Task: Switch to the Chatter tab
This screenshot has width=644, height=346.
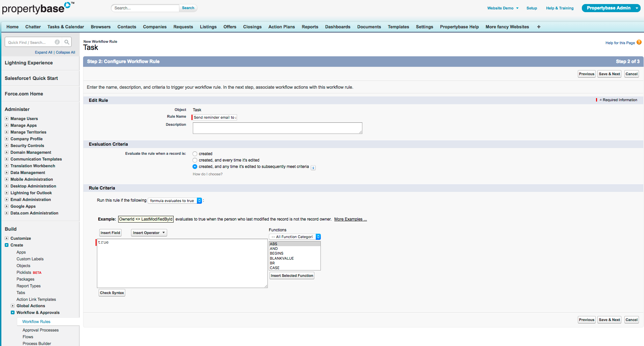Action: 33,27
